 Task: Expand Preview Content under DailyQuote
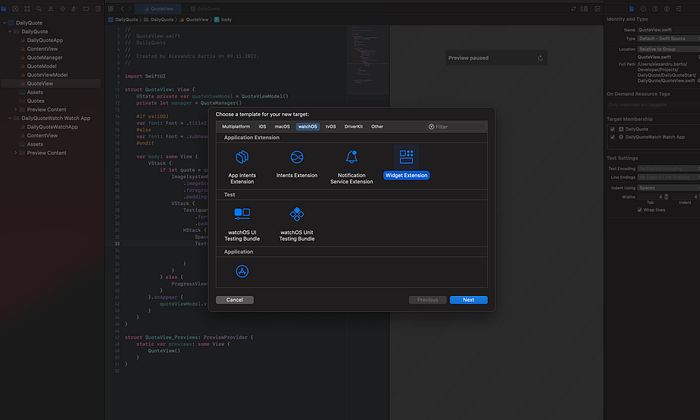(16, 109)
